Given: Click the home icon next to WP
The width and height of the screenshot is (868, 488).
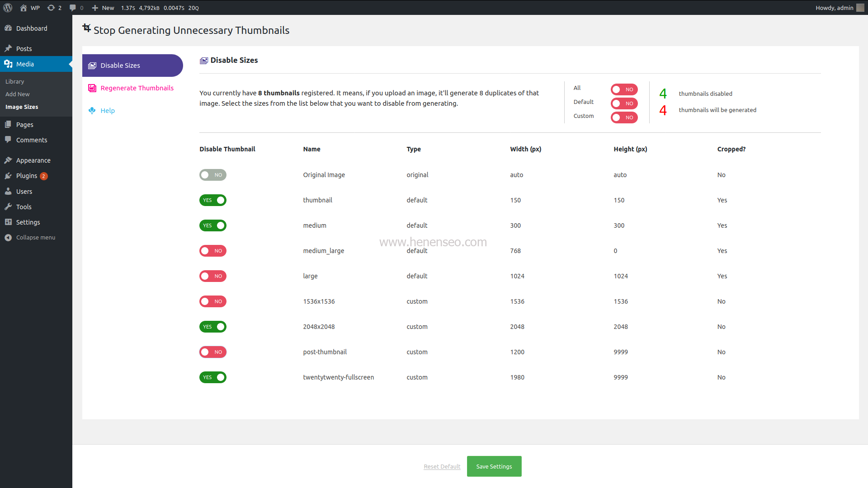Looking at the screenshot, I should [24, 8].
